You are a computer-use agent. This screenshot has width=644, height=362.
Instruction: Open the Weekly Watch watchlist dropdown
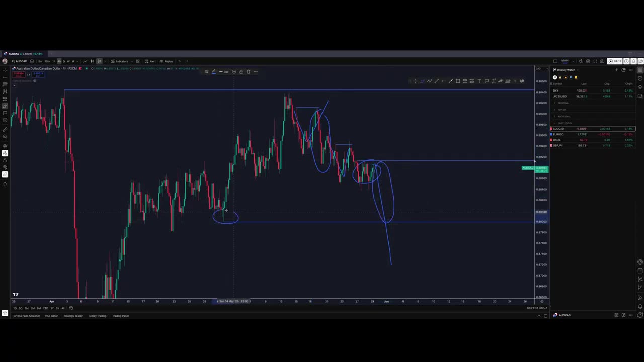point(566,70)
